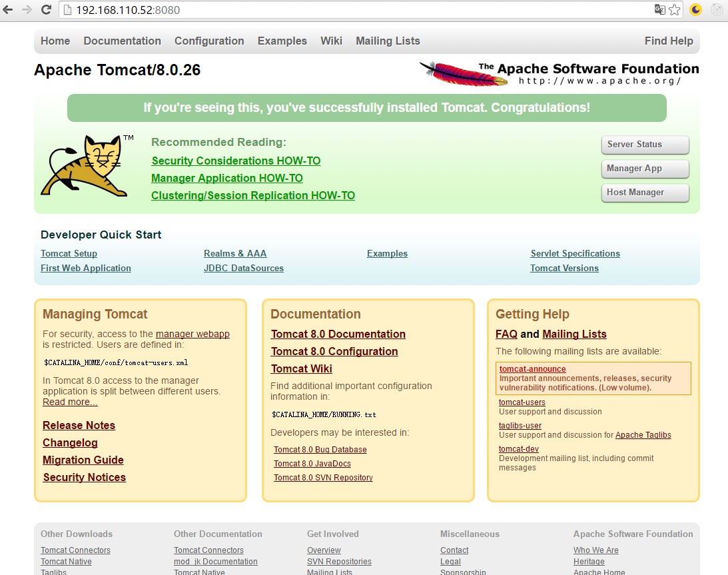Viewport: 728px width, 575px height.
Task: Open Tomcat 8.0 Bug Database link
Action: 320,450
